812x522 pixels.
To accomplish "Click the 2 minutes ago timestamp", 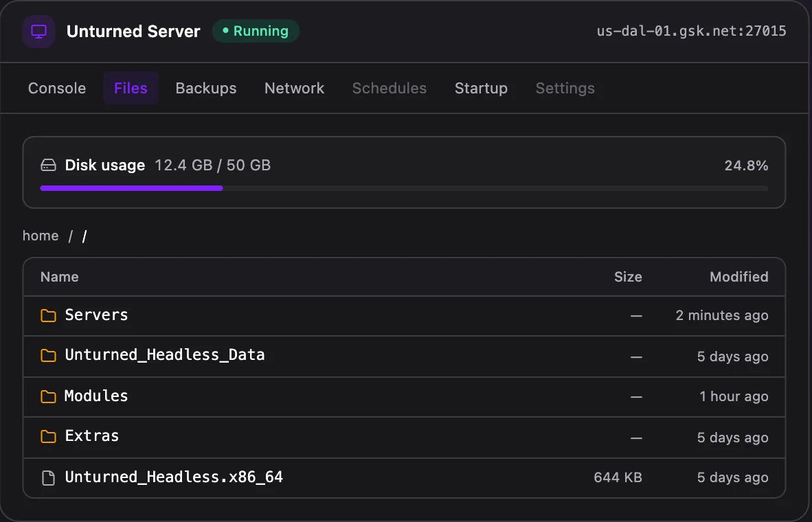I will [722, 315].
